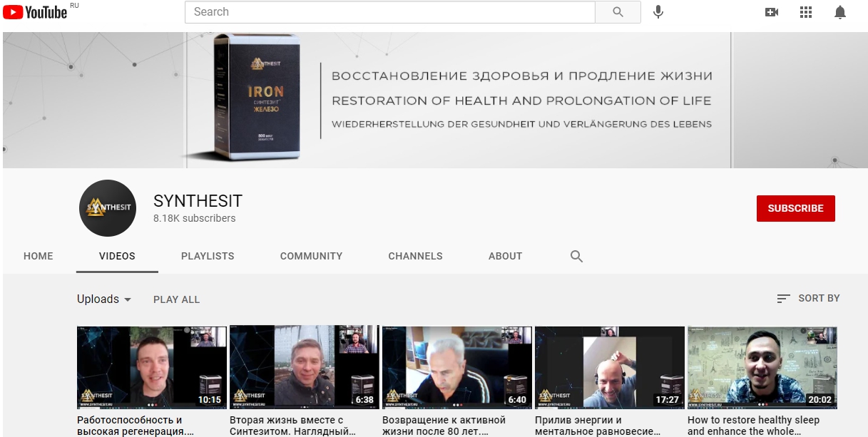The image size is (868, 437).
Task: Click the channel banner with IRON product
Action: 435,100
